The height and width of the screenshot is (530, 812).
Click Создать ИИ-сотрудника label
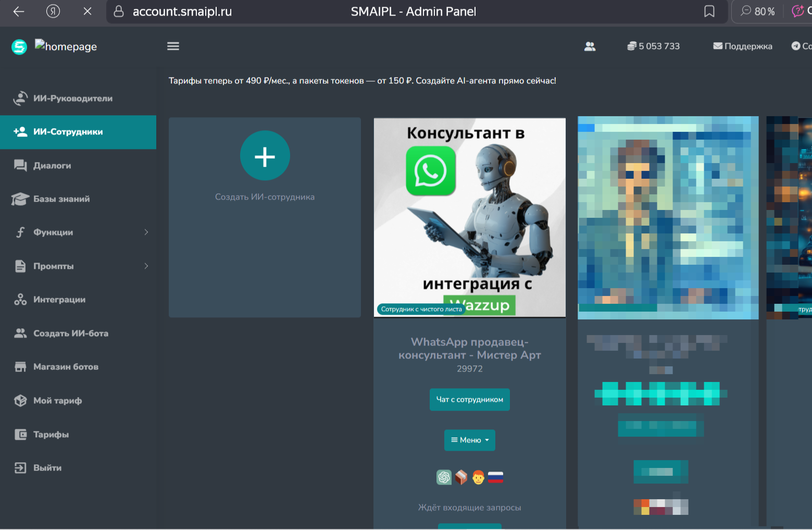(x=265, y=197)
